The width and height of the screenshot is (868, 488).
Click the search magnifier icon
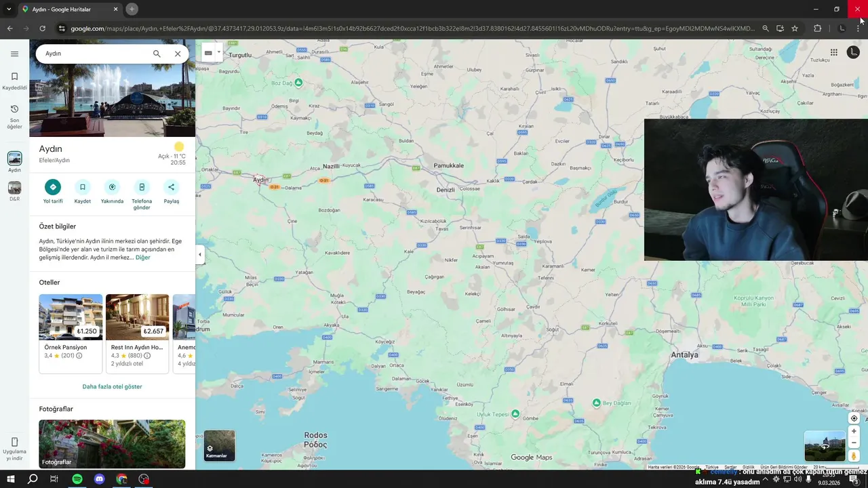tap(157, 54)
